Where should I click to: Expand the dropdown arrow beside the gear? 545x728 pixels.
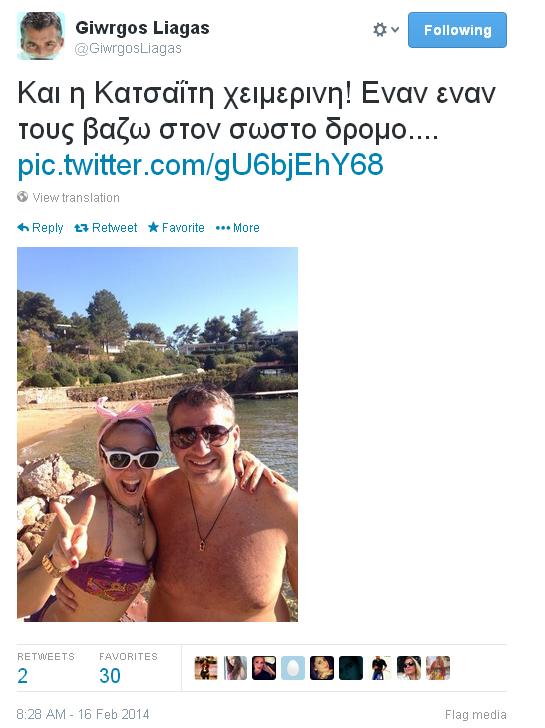coord(395,30)
